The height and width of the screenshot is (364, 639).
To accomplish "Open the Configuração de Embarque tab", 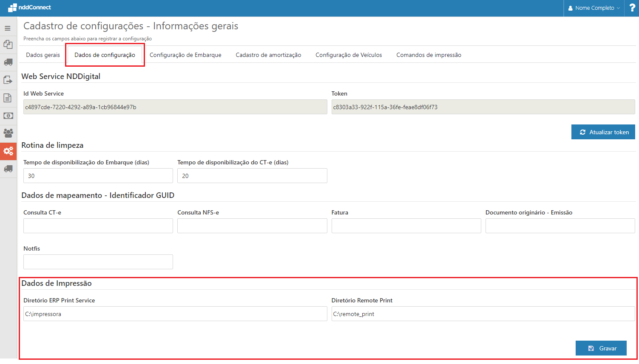I will 185,55.
